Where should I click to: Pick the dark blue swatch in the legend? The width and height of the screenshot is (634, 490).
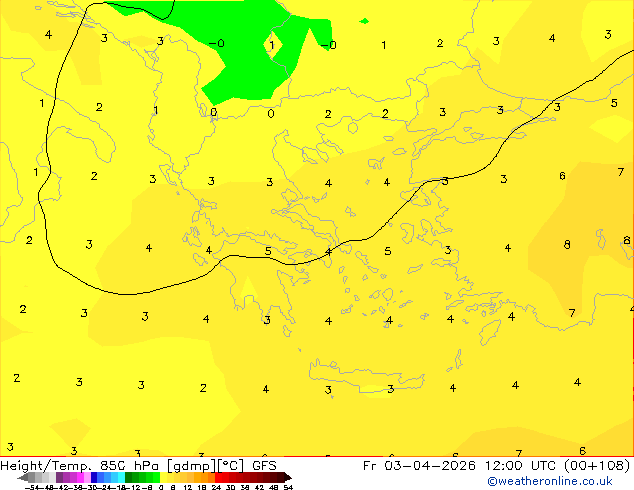94,477
